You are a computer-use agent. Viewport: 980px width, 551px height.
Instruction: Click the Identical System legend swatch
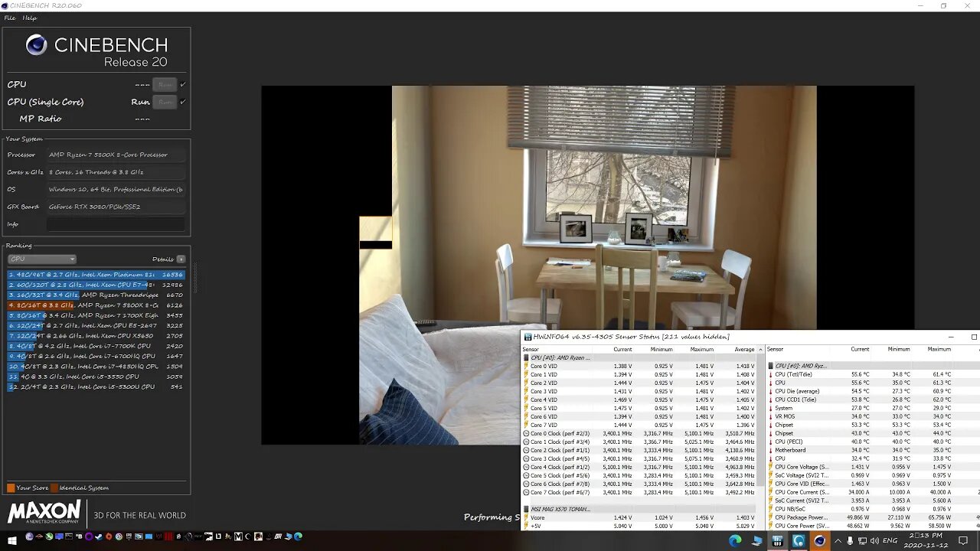pos(54,487)
